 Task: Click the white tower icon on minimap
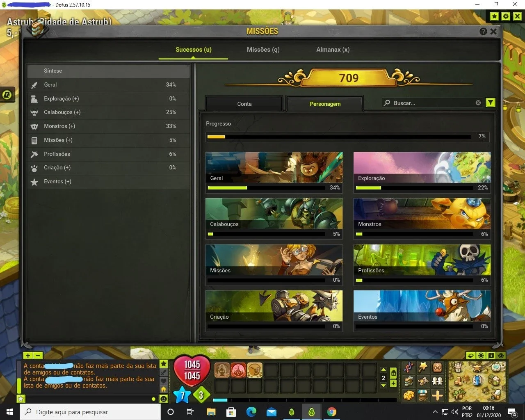pyautogui.click(x=459, y=367)
